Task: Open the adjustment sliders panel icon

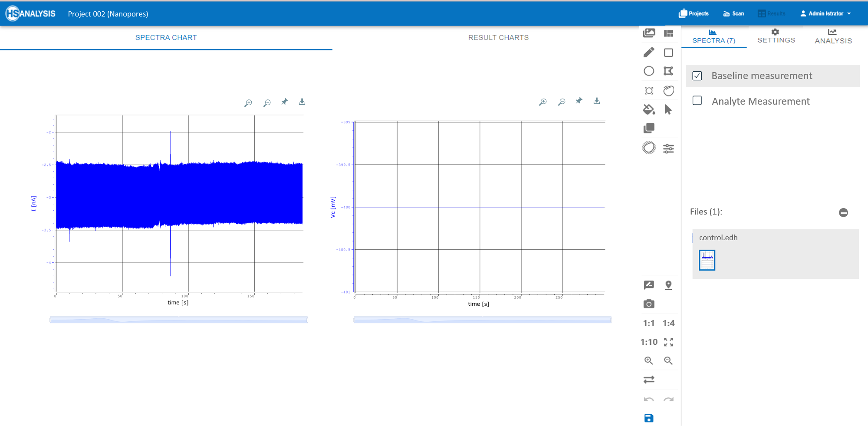Action: click(668, 148)
